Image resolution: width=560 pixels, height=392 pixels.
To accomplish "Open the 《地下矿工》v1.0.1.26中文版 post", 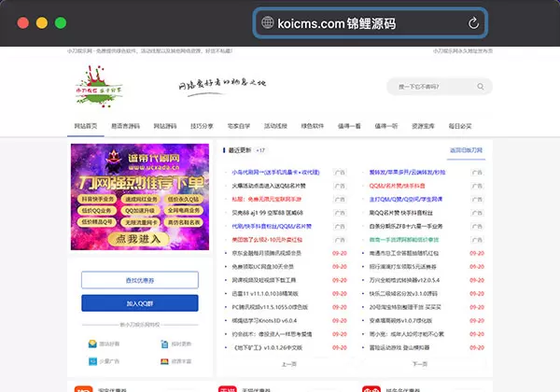I will pyautogui.click(x=267, y=347).
